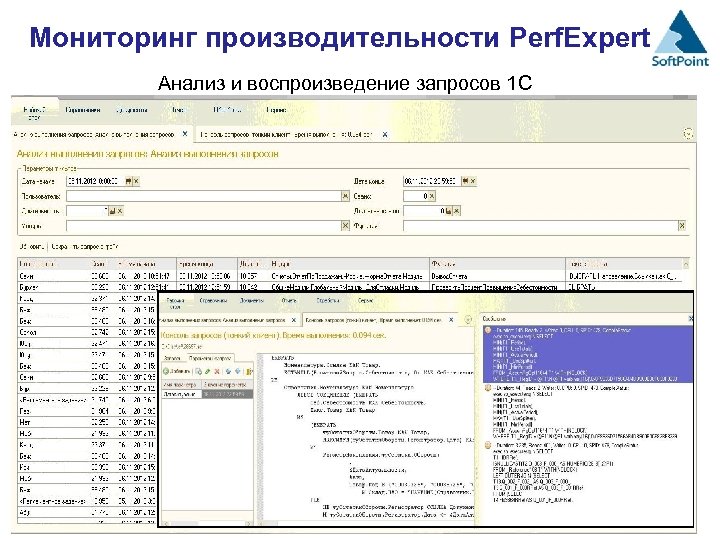Viewport: 720px width, 540px height.
Task: Click parameters panel horizontal scrollbar
Action: pos(207,523)
